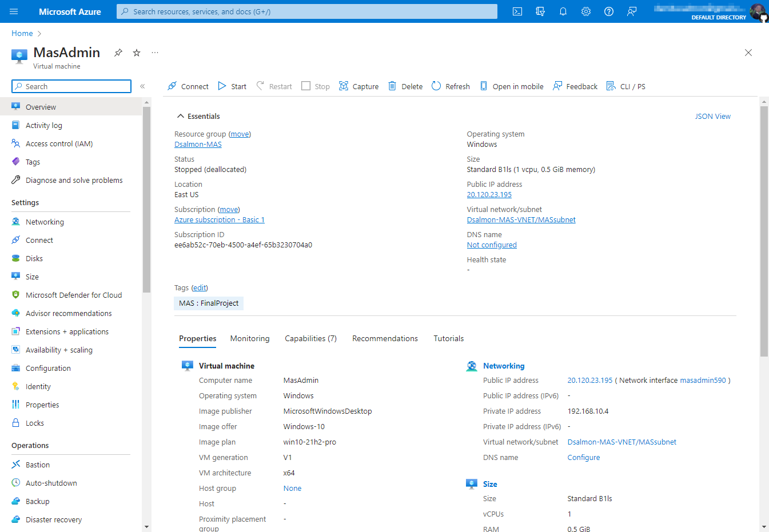Switch to the Capabilities (7) tab
This screenshot has width=769, height=532.
pyautogui.click(x=310, y=338)
